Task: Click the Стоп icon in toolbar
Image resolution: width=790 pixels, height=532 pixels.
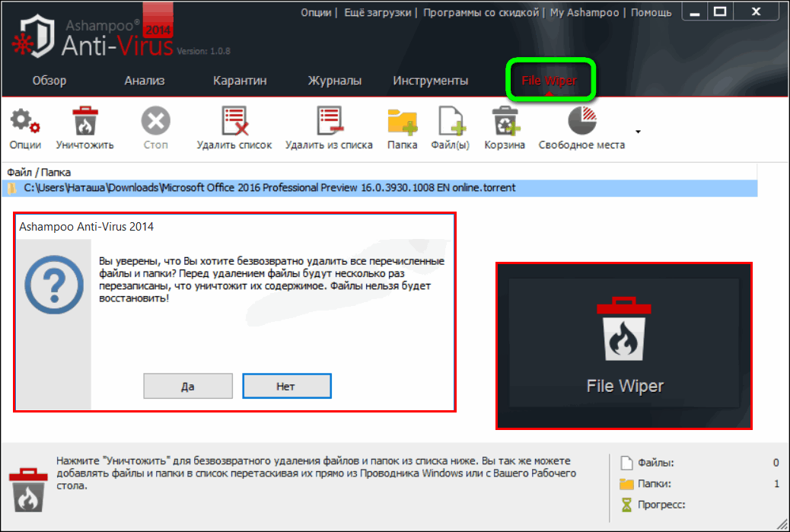Action: [x=156, y=121]
